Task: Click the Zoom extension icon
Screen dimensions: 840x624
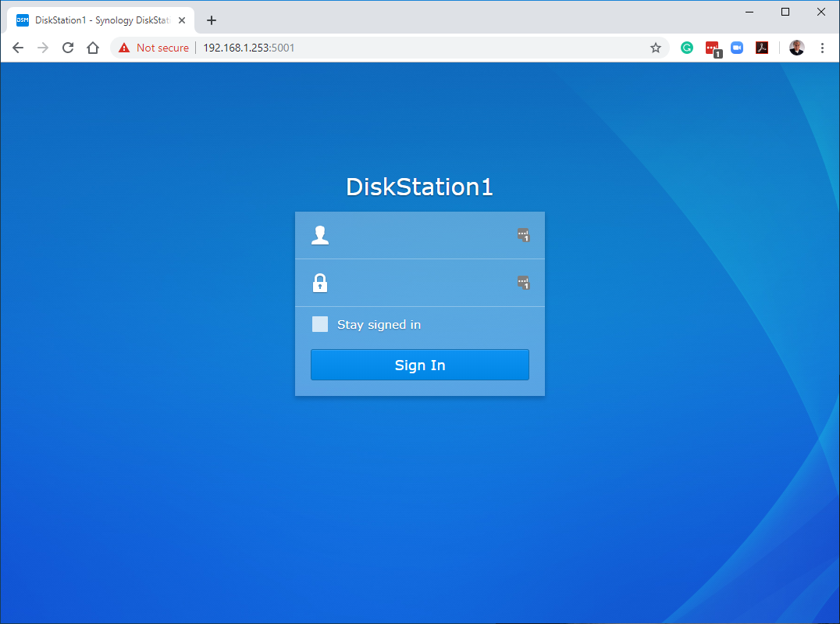Action: tap(737, 48)
